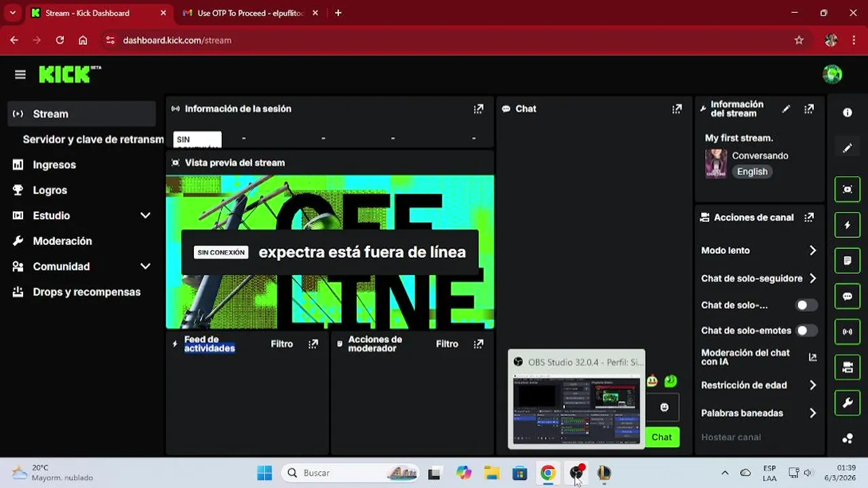Click the pencil edit icon in right sidebar

pyautogui.click(x=847, y=148)
